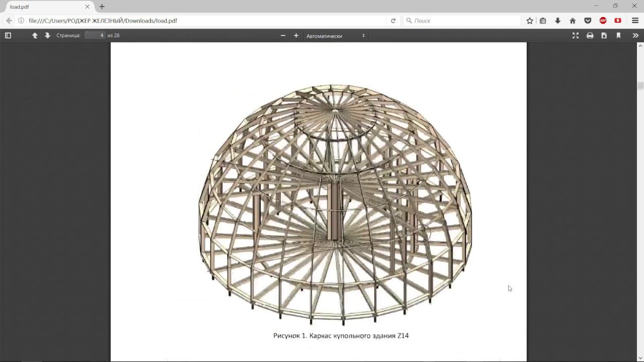644x362 pixels.
Task: Minimize the browser window
Action: (x=596, y=6)
